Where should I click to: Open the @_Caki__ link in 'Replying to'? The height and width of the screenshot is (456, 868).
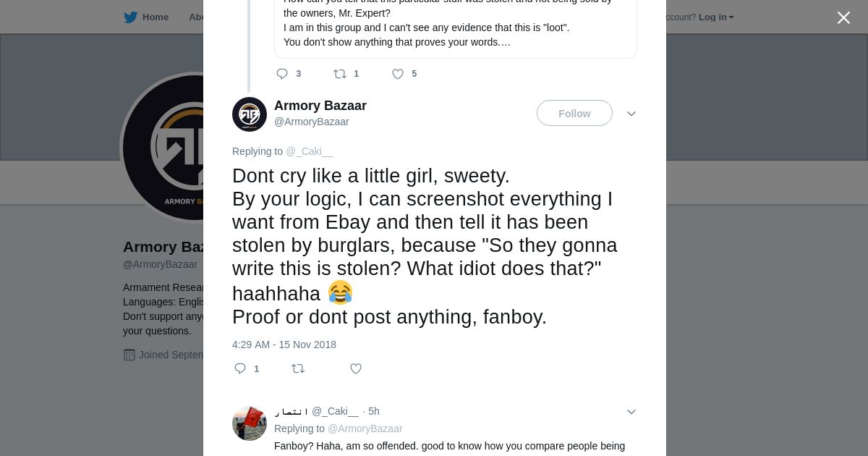coord(310,151)
